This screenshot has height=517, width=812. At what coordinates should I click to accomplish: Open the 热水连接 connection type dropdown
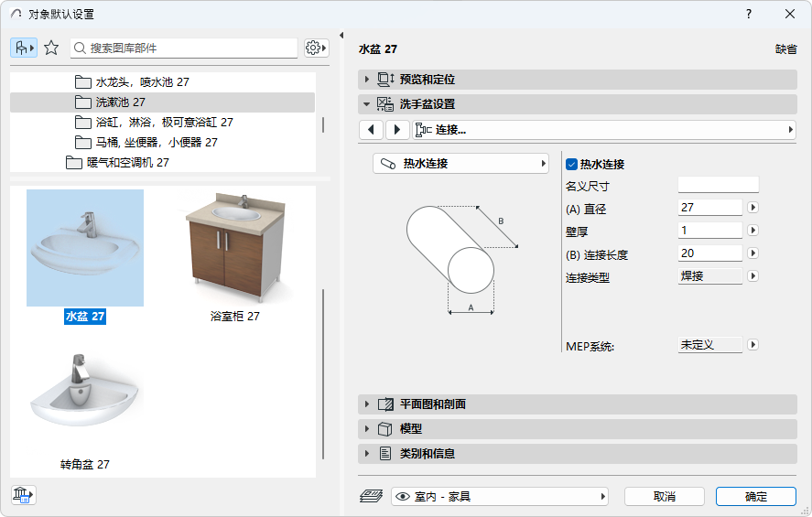coord(460,164)
